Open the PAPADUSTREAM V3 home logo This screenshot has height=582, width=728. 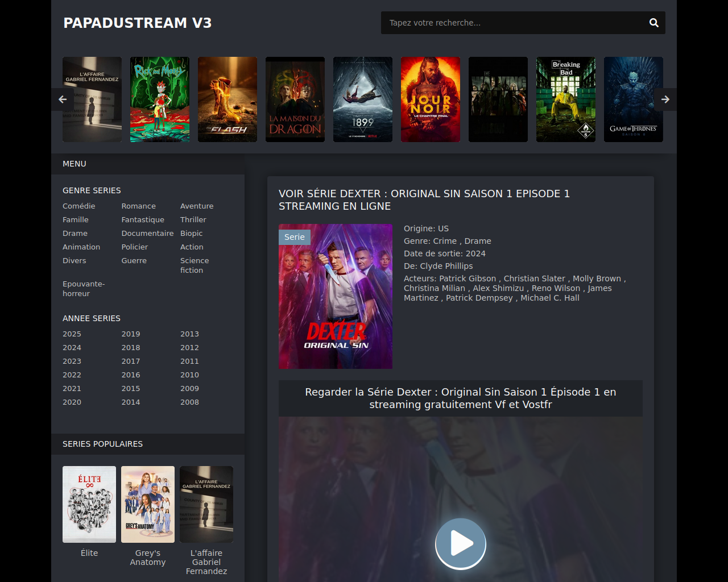click(138, 23)
